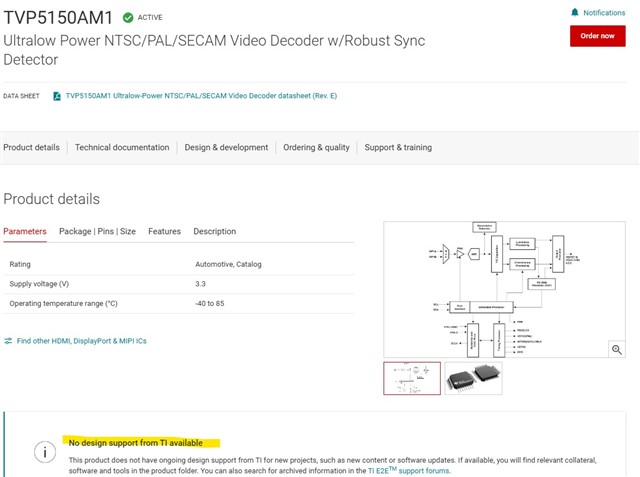Switch to Package | Pins | Size tab

pyautogui.click(x=97, y=231)
